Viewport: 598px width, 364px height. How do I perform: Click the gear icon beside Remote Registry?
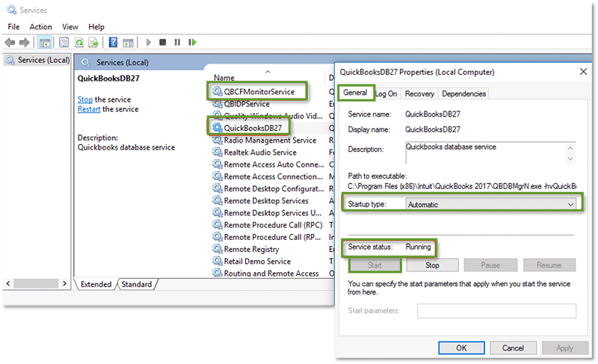(218, 249)
